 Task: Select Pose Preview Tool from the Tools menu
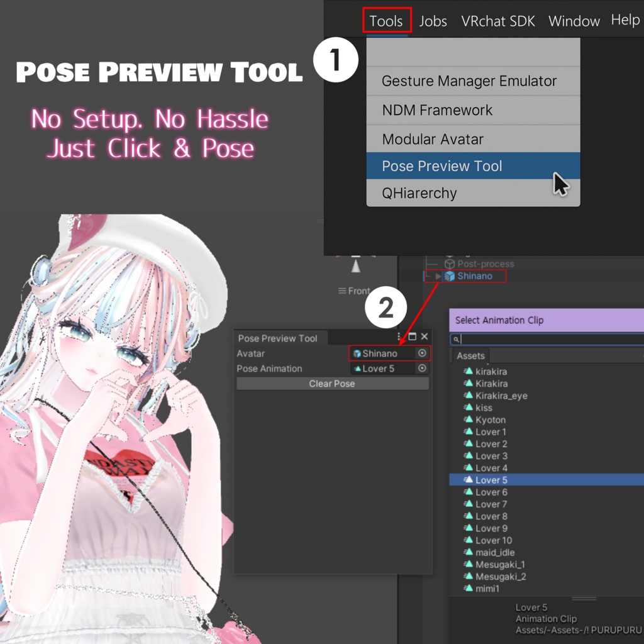(440, 166)
